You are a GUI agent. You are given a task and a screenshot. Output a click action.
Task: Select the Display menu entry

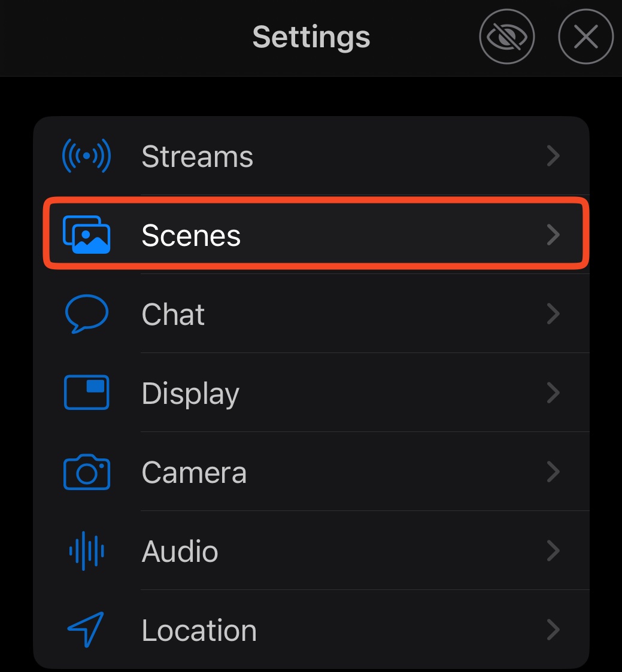311,393
